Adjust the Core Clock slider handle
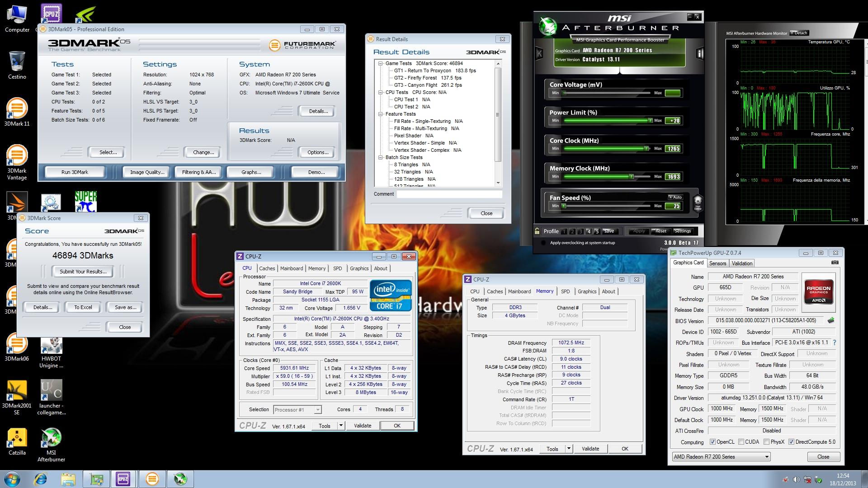868x488 pixels. click(x=646, y=148)
